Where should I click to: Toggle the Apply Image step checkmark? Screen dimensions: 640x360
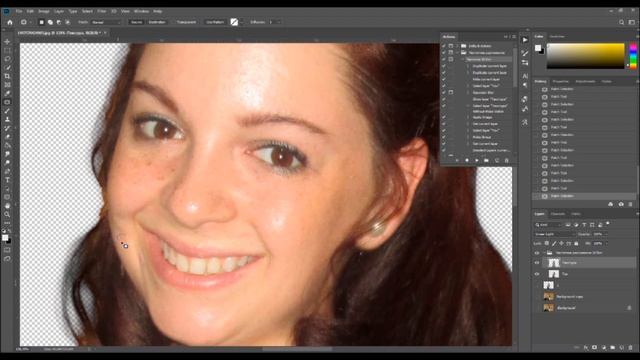click(x=444, y=117)
